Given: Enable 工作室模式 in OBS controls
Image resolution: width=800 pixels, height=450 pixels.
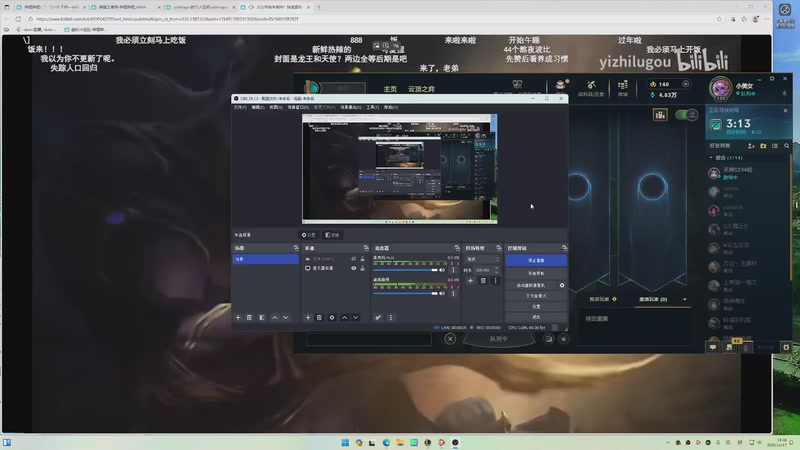Looking at the screenshot, I should (x=536, y=296).
